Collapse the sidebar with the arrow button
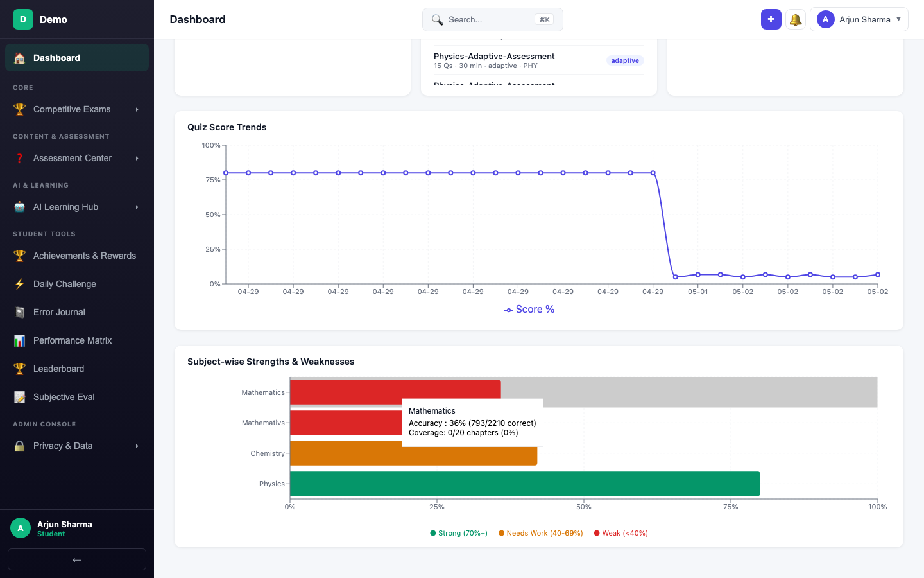This screenshot has height=578, width=924. 77,559
